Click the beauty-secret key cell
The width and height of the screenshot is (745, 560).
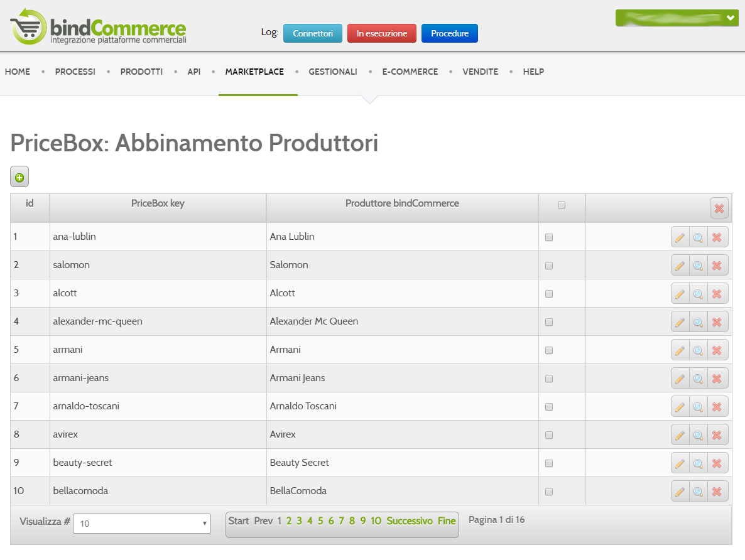158,463
